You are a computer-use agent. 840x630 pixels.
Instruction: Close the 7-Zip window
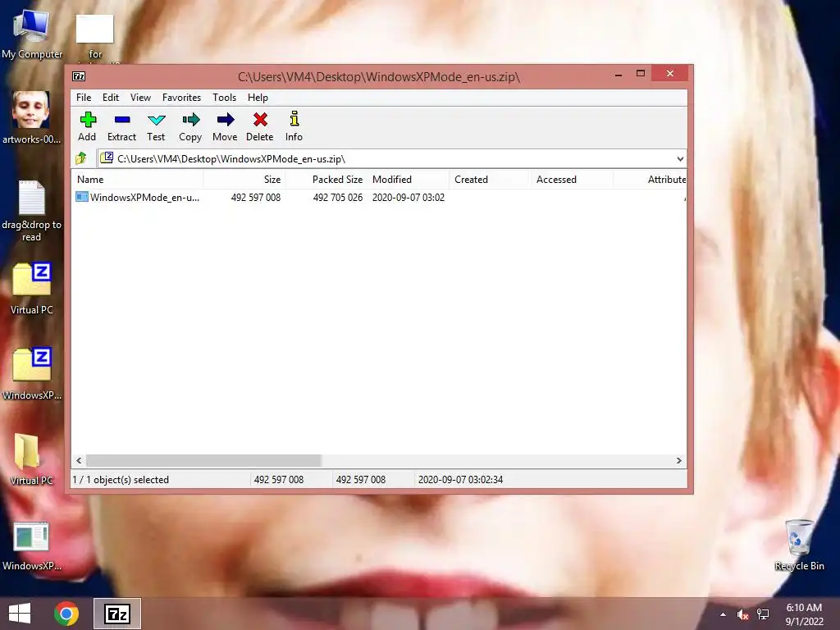pyautogui.click(x=669, y=73)
